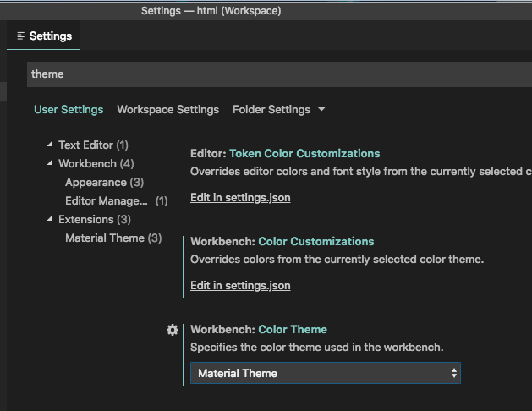
Task: Click the Workbench: Color Customizations heading
Action: [x=282, y=242]
